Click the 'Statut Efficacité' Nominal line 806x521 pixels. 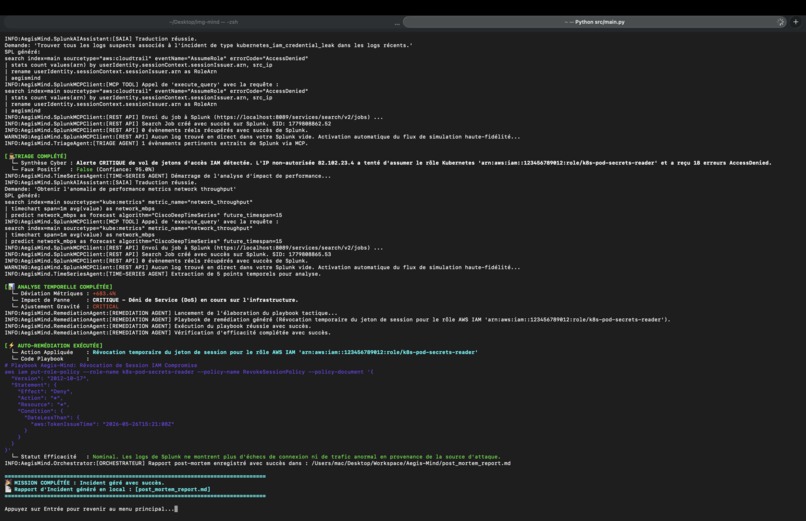[256, 456]
